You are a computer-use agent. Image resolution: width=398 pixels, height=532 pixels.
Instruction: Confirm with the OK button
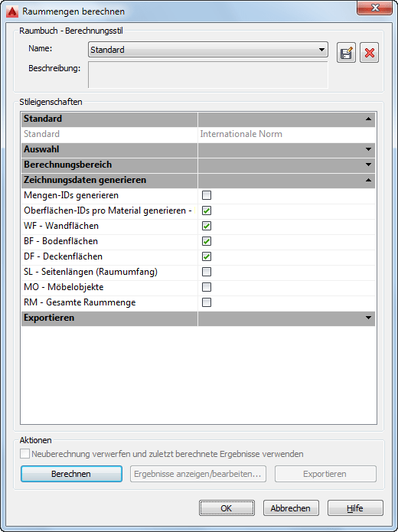coord(227,508)
